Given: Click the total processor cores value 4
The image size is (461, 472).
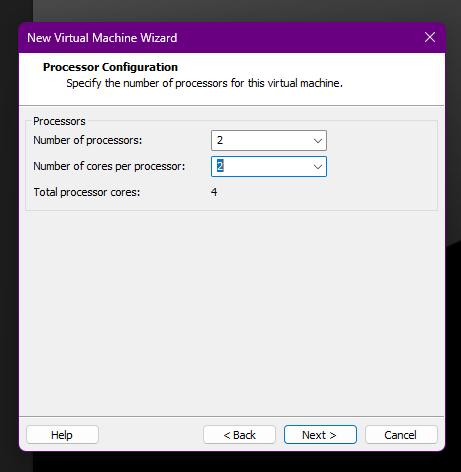Looking at the screenshot, I should coord(214,192).
